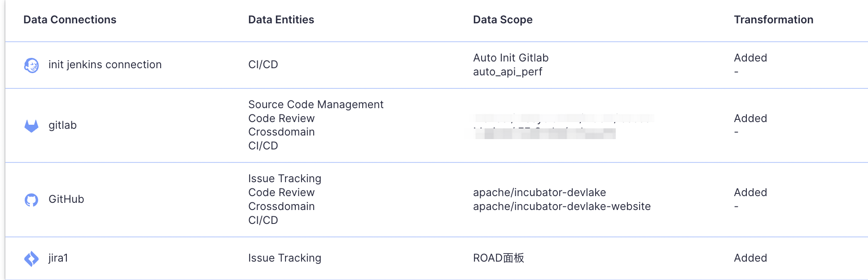Image resolution: width=868 pixels, height=280 pixels.
Task: Click apache/incubator-devlake-website scope entry
Action: 562,206
